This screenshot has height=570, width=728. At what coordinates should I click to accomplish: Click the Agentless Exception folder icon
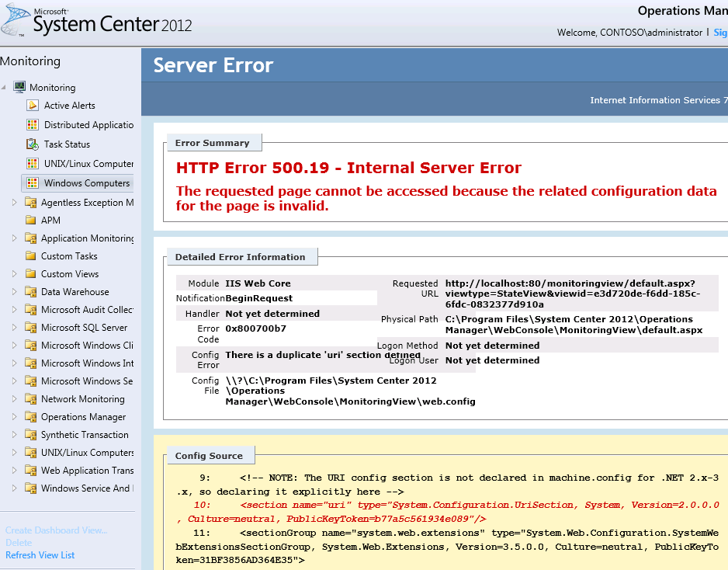click(30, 202)
